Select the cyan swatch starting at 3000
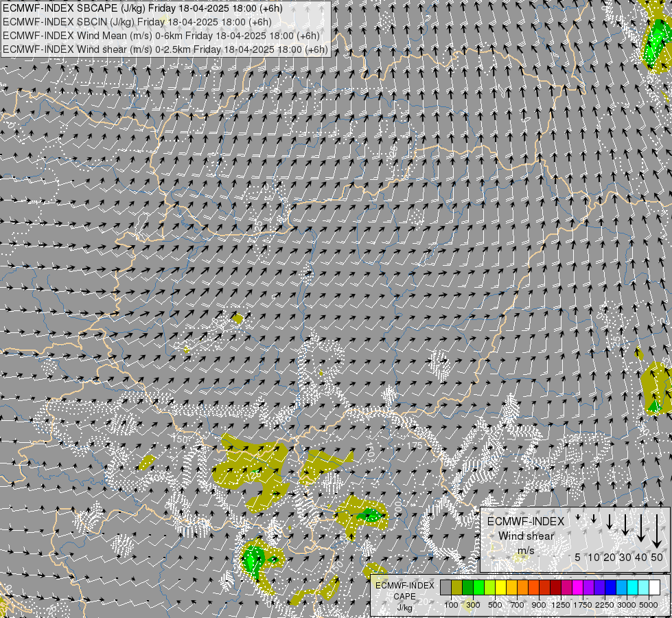Screen dimensions: 672x618 [633, 587]
